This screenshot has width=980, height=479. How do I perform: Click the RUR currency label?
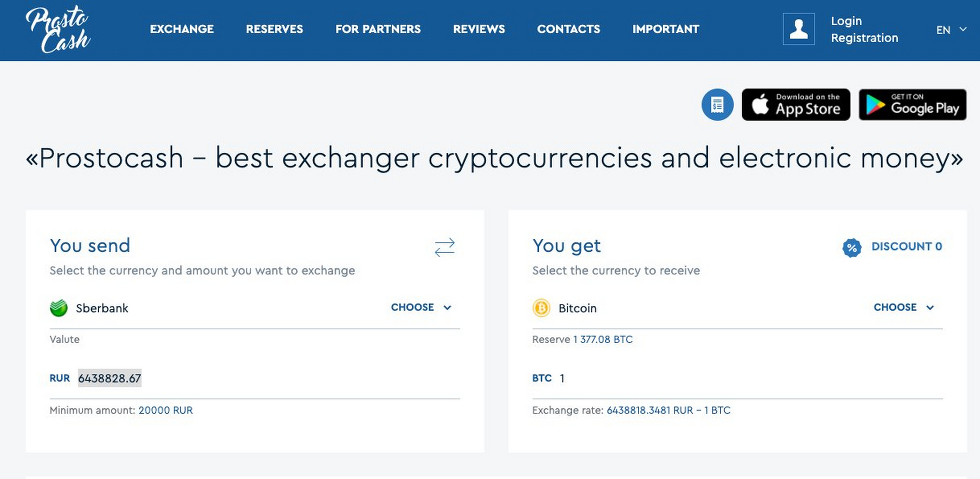[x=60, y=378]
